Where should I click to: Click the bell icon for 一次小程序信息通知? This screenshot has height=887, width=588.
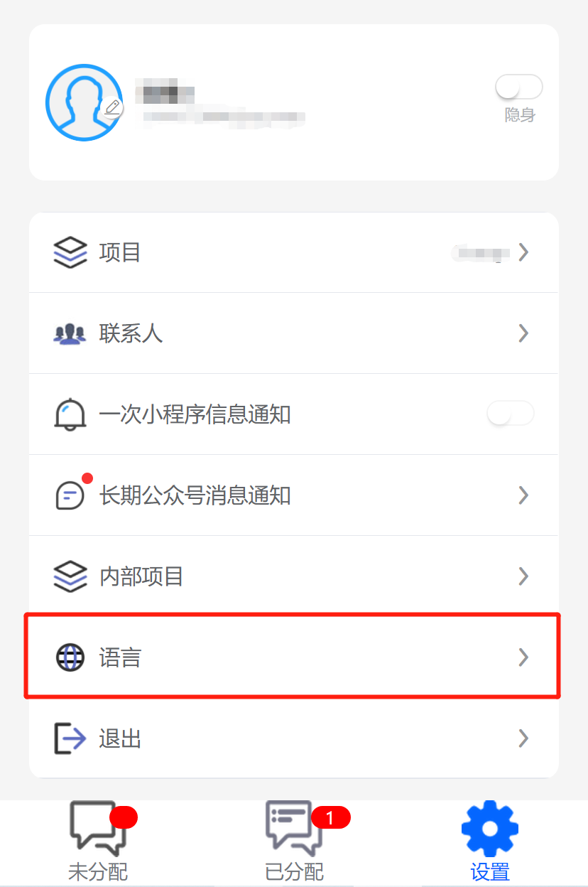pyautogui.click(x=70, y=414)
